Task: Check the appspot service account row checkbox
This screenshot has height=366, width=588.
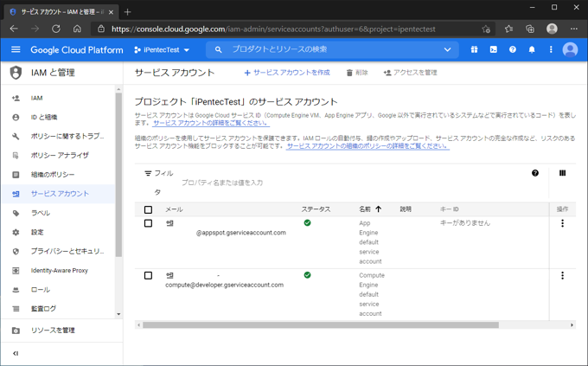Action: coord(148,223)
